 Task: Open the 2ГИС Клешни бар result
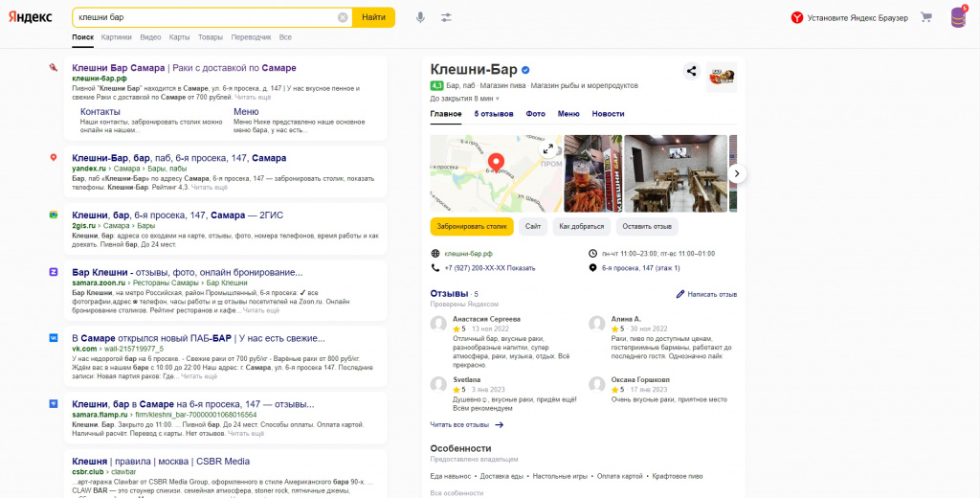tap(177, 215)
